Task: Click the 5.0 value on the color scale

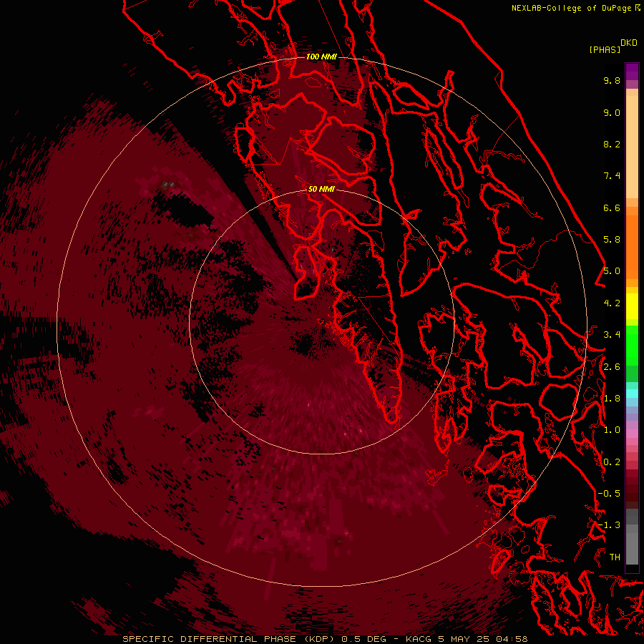Action: (612, 271)
